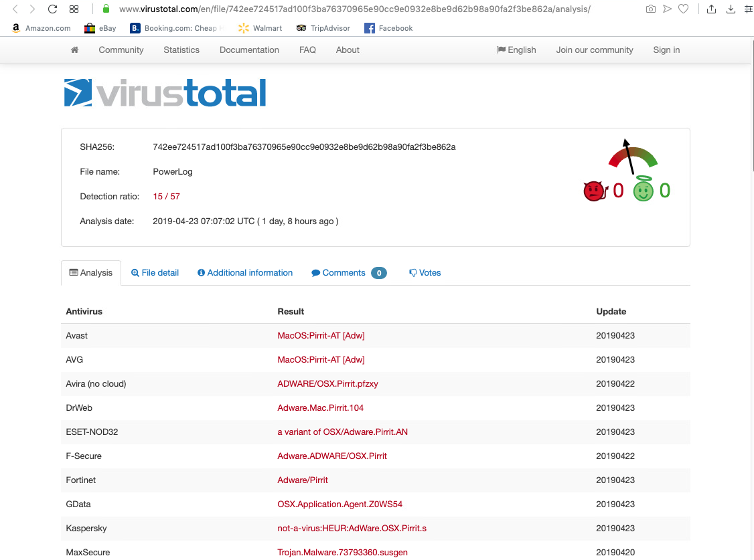This screenshot has width=754, height=560.
Task: Click the file name PowerLog
Action: coord(173,172)
